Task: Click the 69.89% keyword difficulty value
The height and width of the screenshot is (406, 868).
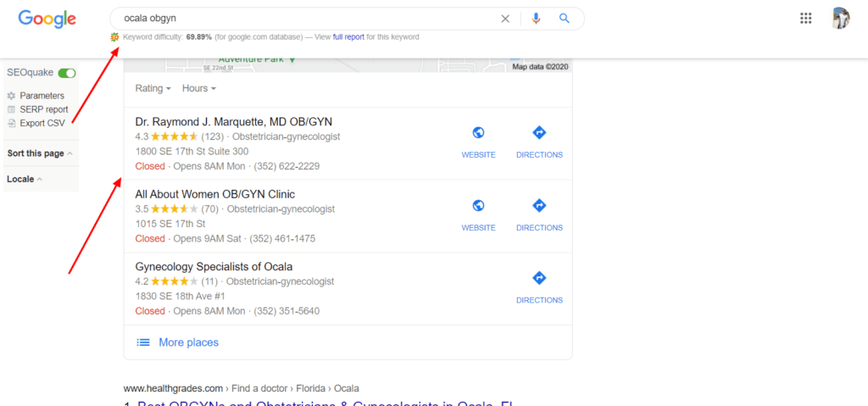Action: click(198, 37)
